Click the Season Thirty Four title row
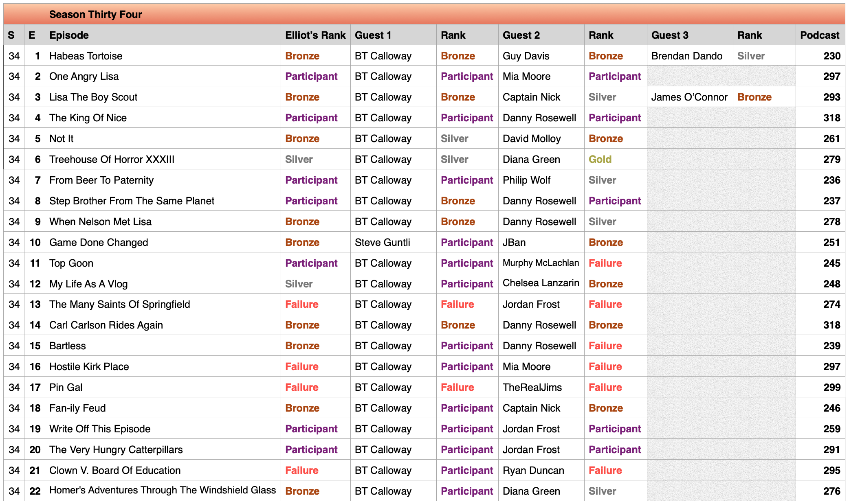849x504 pixels. point(424,14)
